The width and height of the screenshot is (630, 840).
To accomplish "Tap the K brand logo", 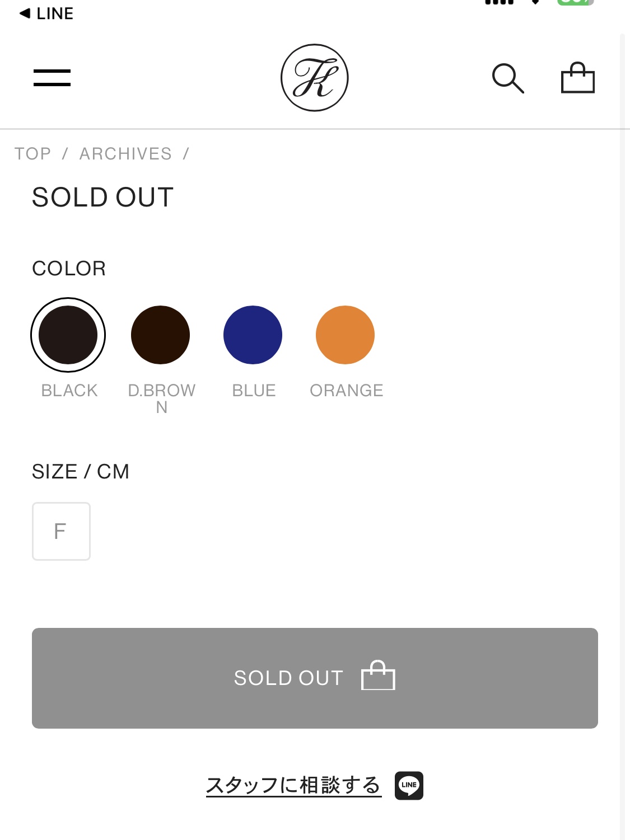I will (315, 78).
